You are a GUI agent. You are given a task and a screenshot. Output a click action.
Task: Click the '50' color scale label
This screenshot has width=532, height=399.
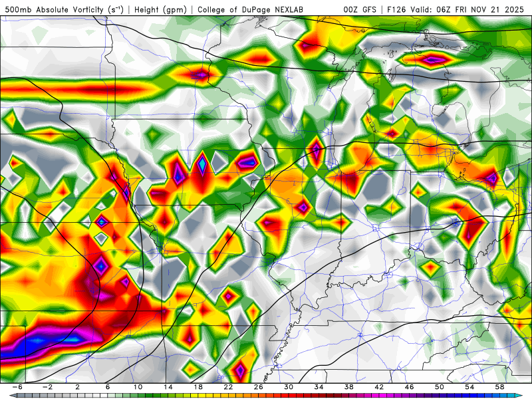440,387
